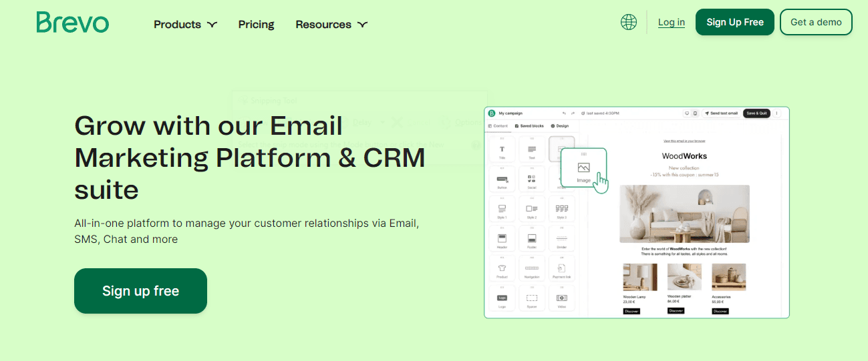Choose the Style 1 layout block

coord(502,209)
